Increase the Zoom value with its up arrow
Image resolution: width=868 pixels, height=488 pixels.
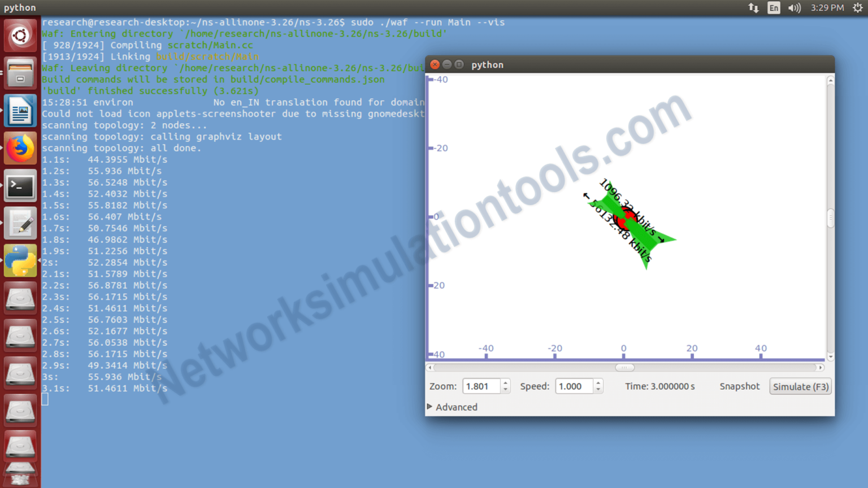point(505,383)
